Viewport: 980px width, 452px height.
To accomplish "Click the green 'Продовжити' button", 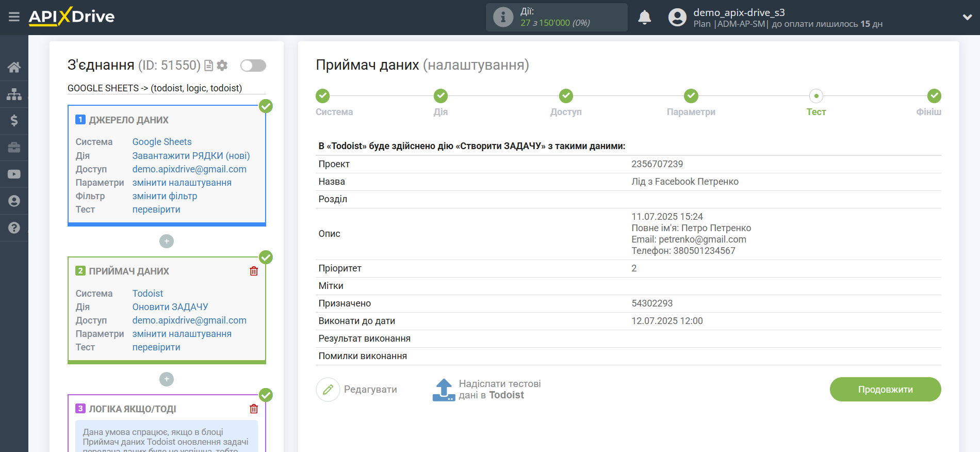I will [885, 390].
